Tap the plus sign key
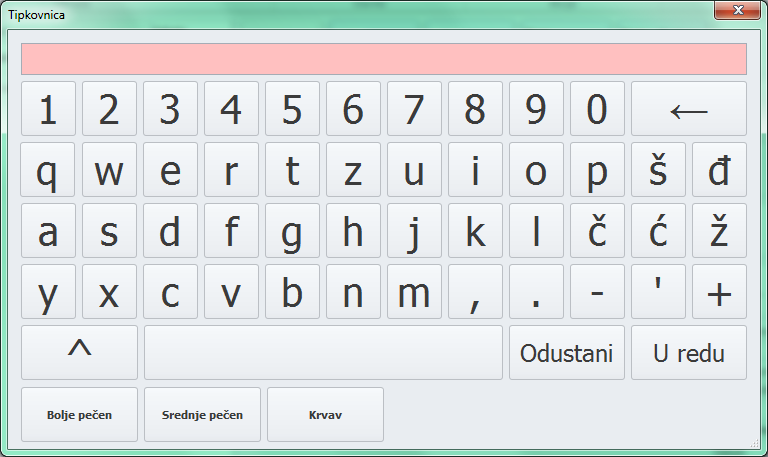This screenshot has width=768, height=457. pos(719,292)
